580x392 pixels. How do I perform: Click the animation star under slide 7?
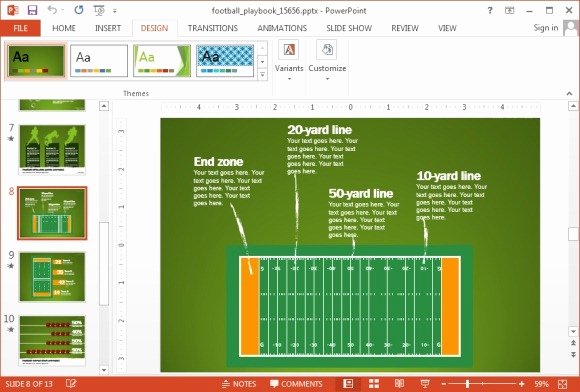pos(11,138)
